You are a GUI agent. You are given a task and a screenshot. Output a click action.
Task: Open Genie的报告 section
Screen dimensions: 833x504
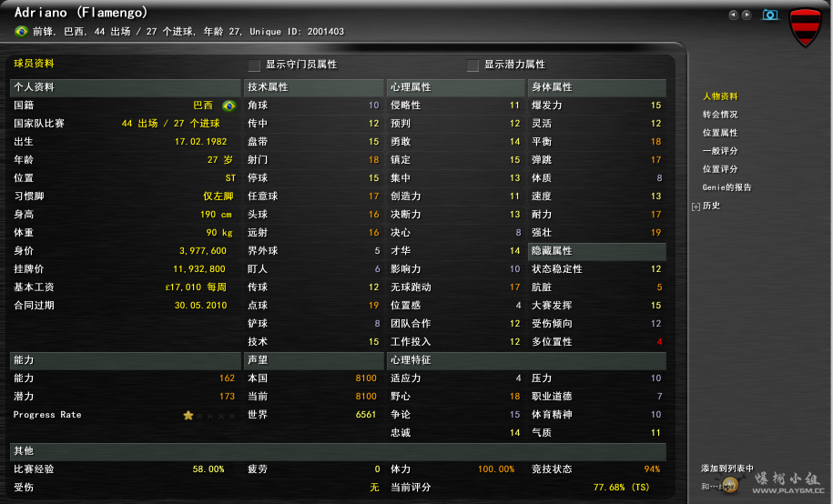tap(726, 187)
